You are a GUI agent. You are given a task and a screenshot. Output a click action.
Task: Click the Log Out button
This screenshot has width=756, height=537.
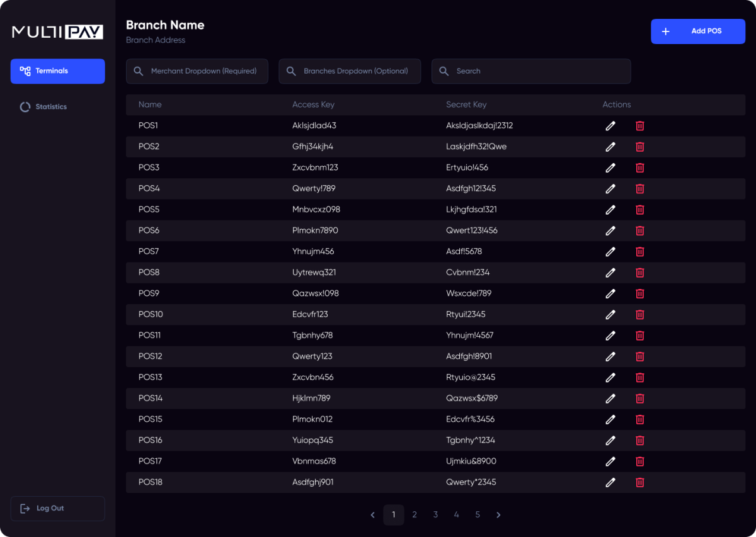pos(57,509)
